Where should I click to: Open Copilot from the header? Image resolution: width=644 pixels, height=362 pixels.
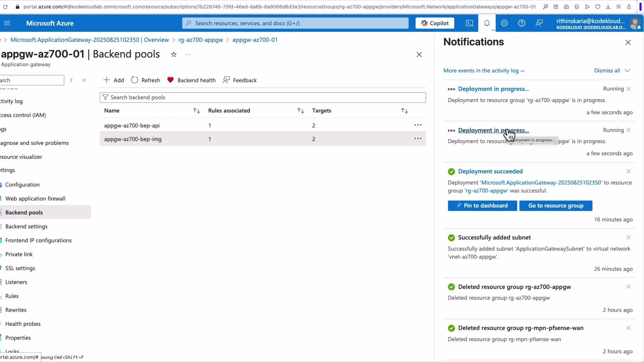[435, 23]
